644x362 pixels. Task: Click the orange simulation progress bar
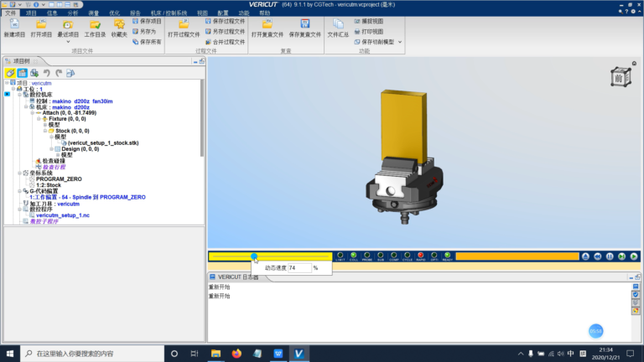[517, 256]
